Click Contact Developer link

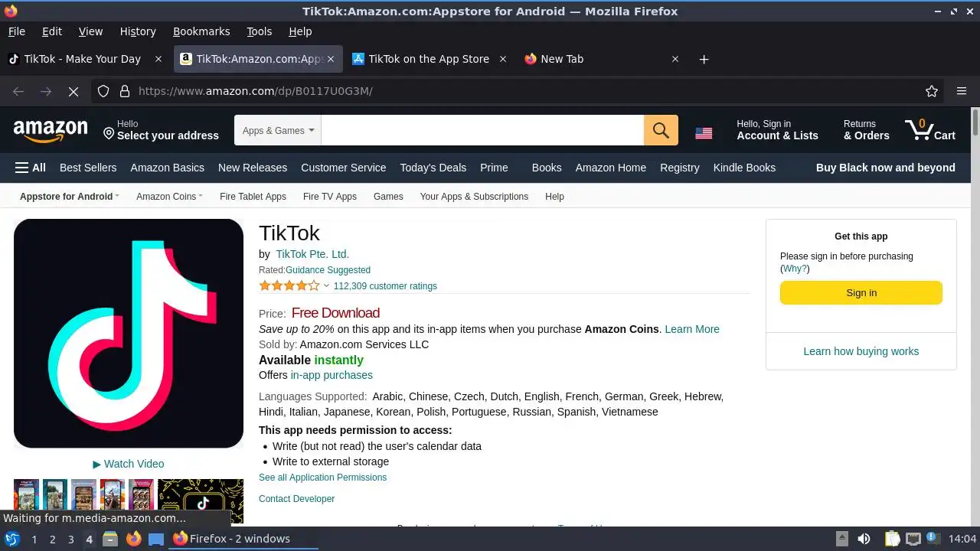click(x=296, y=499)
